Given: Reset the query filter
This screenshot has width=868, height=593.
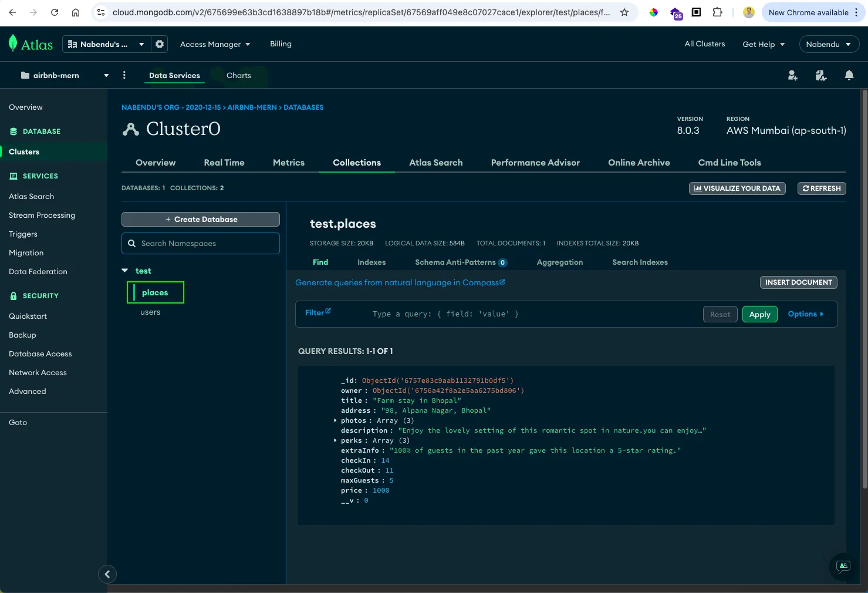Looking at the screenshot, I should tap(720, 314).
